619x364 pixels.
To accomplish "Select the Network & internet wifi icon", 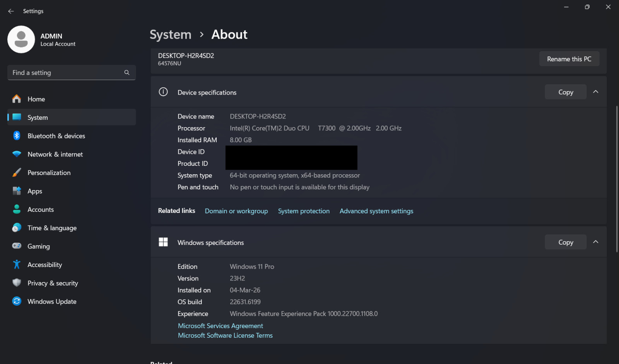I will (17, 154).
